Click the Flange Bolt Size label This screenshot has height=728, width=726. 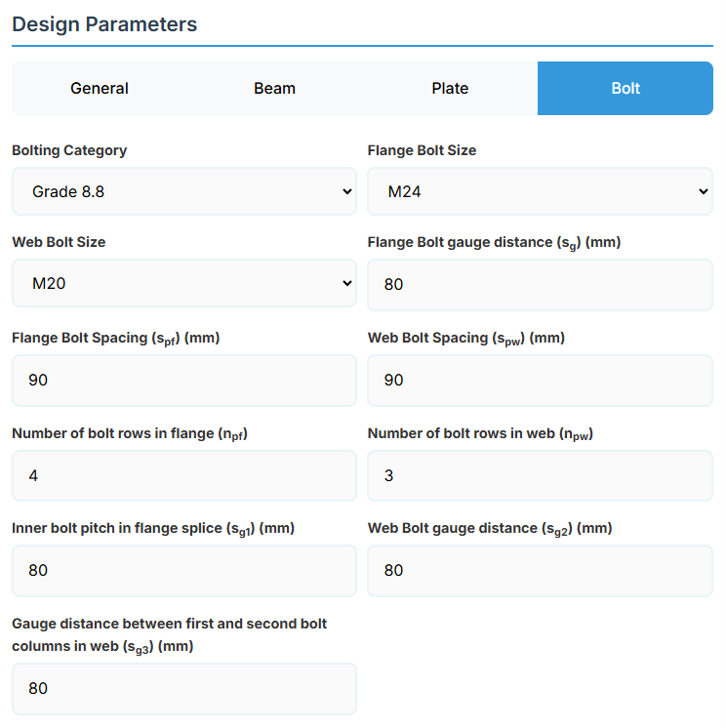point(422,150)
